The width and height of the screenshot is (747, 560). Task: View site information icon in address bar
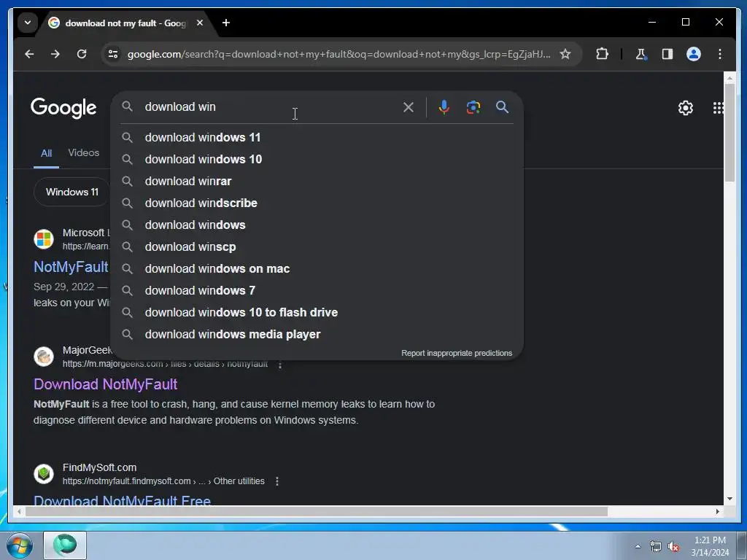click(x=113, y=54)
